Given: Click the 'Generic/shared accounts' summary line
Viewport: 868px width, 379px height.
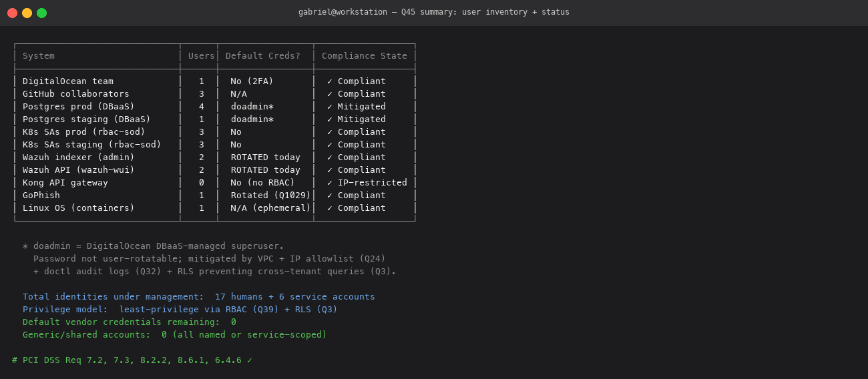Looking at the screenshot, I should point(175,335).
